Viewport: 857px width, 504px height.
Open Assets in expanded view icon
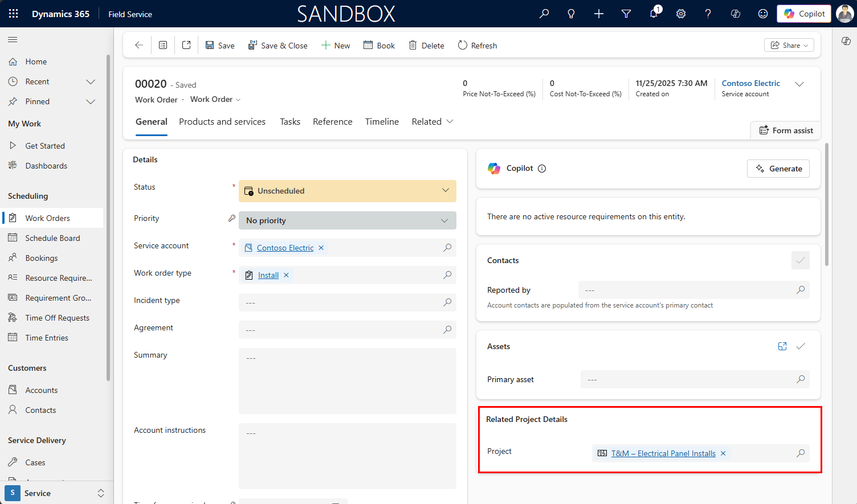pos(782,346)
